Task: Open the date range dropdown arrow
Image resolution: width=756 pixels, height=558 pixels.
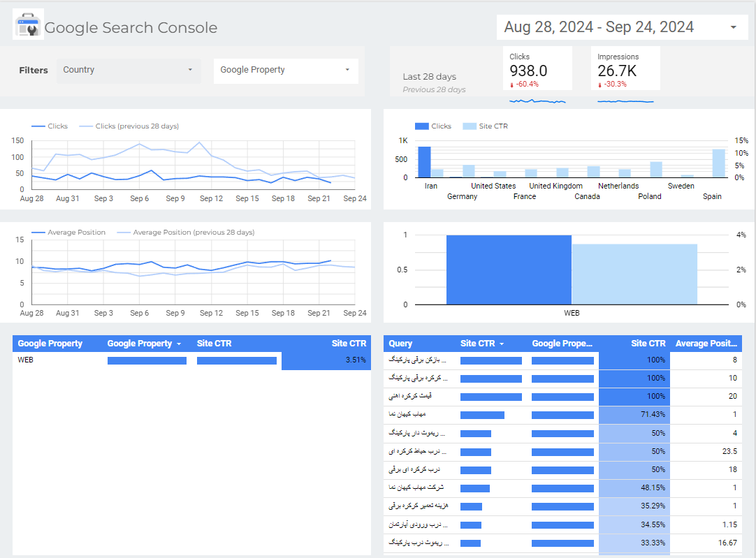Action: [734, 27]
